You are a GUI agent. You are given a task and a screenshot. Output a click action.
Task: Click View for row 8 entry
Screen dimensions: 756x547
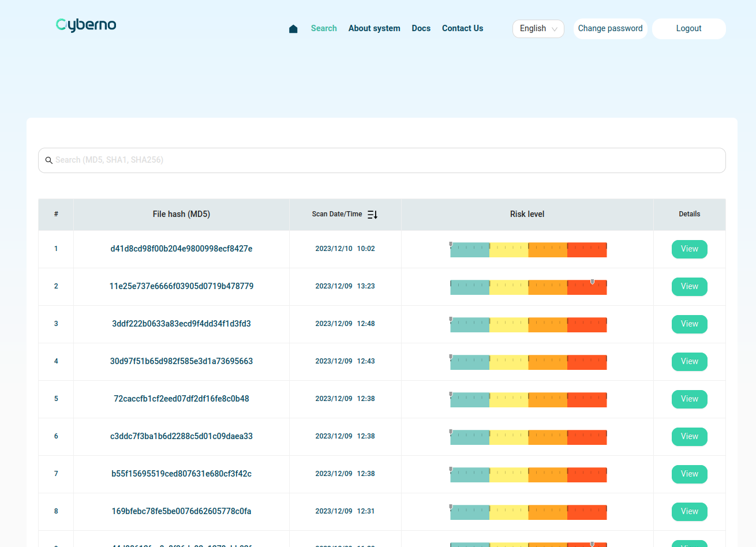pos(689,512)
